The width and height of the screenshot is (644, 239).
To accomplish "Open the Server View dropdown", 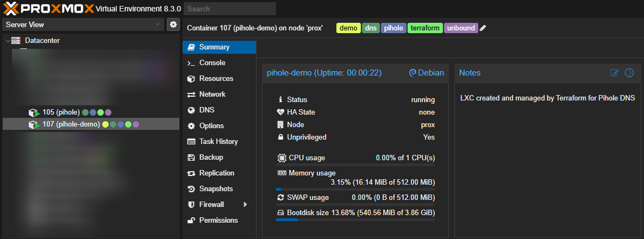I will click(x=83, y=24).
